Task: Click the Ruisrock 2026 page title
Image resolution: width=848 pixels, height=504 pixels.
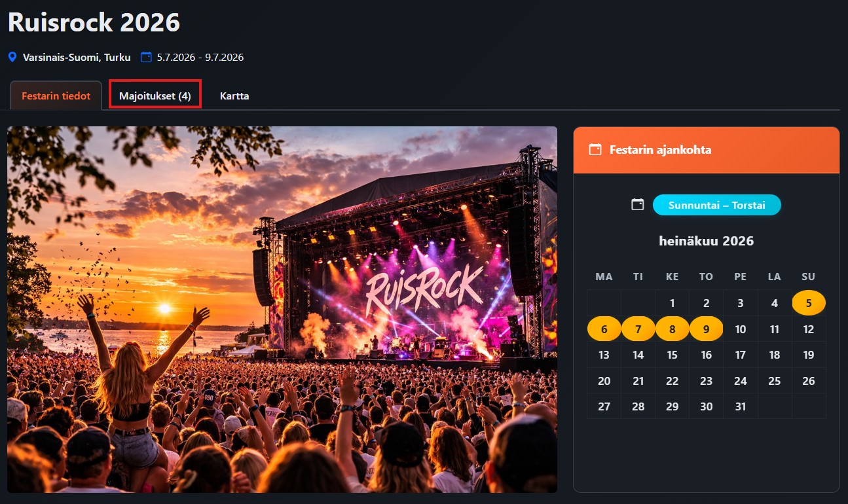Action: click(x=94, y=23)
